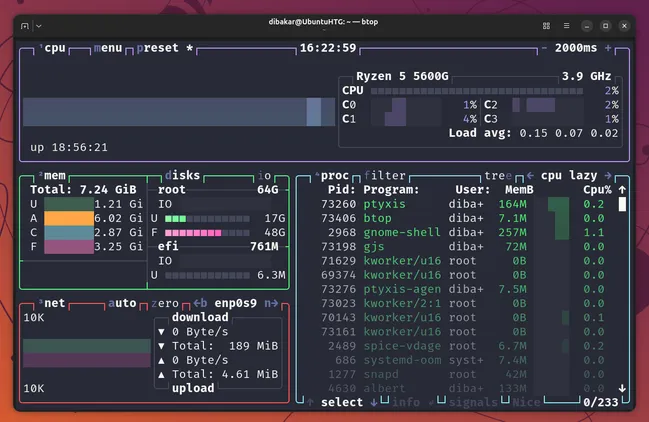Open process info option
649x422 pixels.
coord(406,402)
